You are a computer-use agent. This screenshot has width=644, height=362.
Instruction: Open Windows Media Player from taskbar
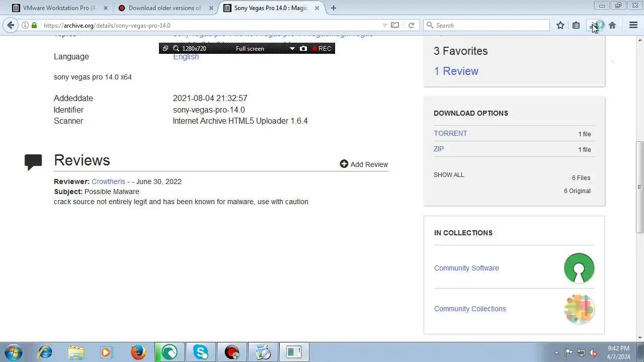pyautogui.click(x=107, y=352)
